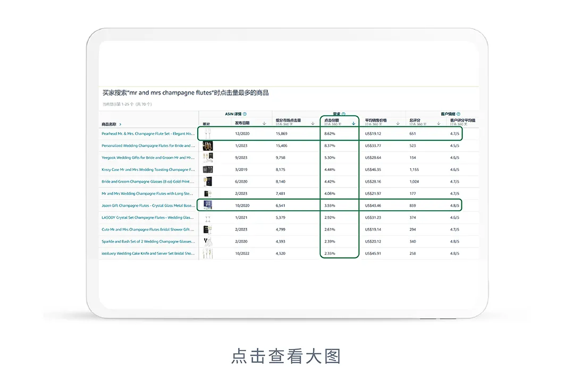The height and width of the screenshot is (392, 574).
Task: Open the 客户情绪 help question-mark icon
Action: click(x=458, y=114)
